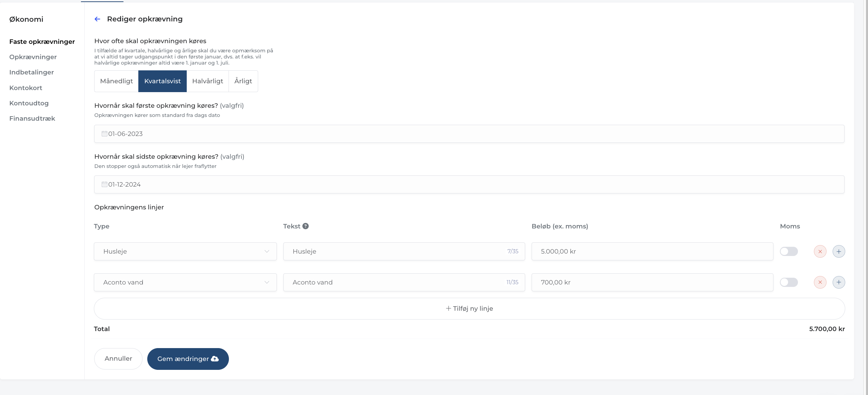Open calendar icon for first collection date
Image resolution: width=868 pixels, height=395 pixels.
click(x=104, y=134)
